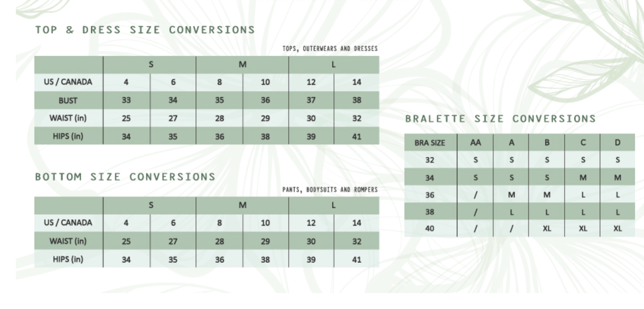Click the D cup column header
Screen dimensions: 644x309
click(617, 143)
